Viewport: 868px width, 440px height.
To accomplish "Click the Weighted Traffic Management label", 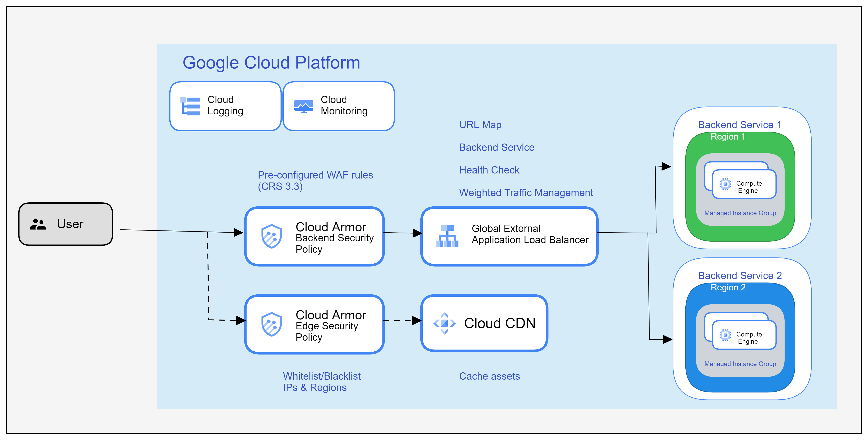I will [x=526, y=193].
